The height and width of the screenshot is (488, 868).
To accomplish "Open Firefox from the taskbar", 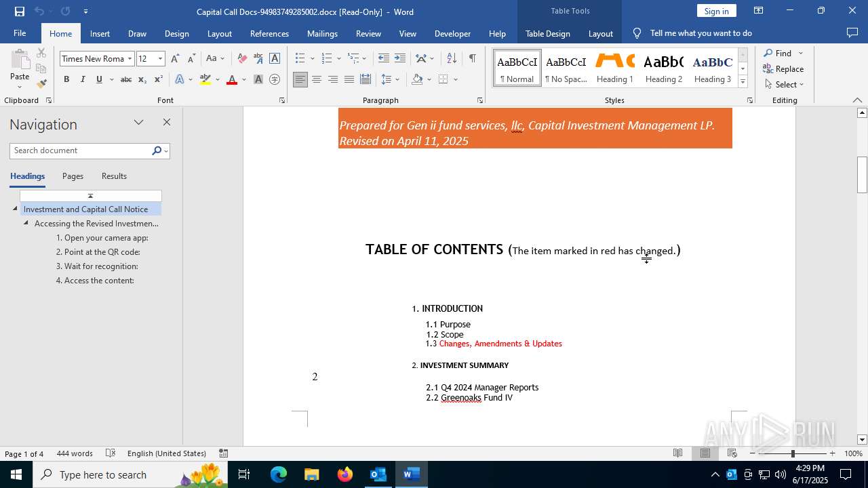I will pyautogui.click(x=345, y=474).
